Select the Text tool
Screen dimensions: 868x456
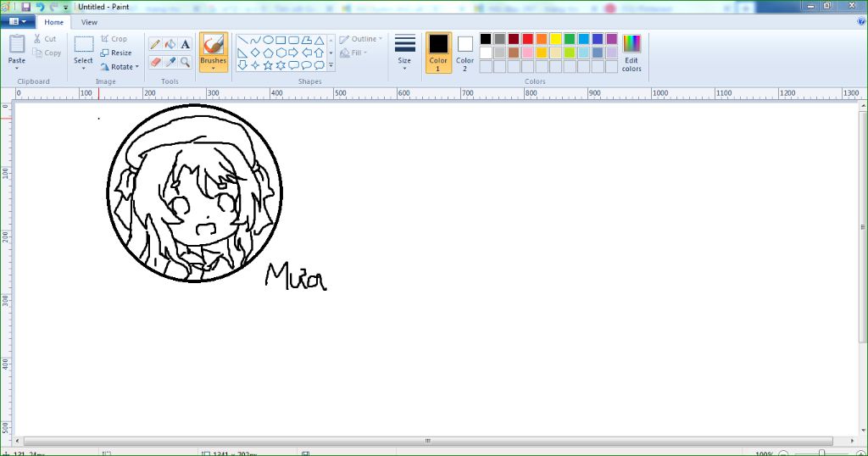[185, 44]
